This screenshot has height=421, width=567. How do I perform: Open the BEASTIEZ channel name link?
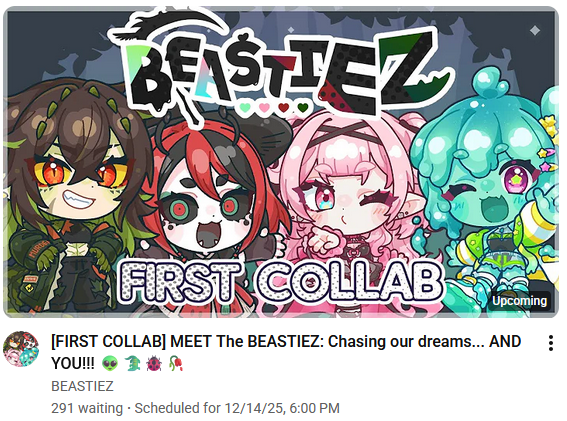(x=82, y=386)
